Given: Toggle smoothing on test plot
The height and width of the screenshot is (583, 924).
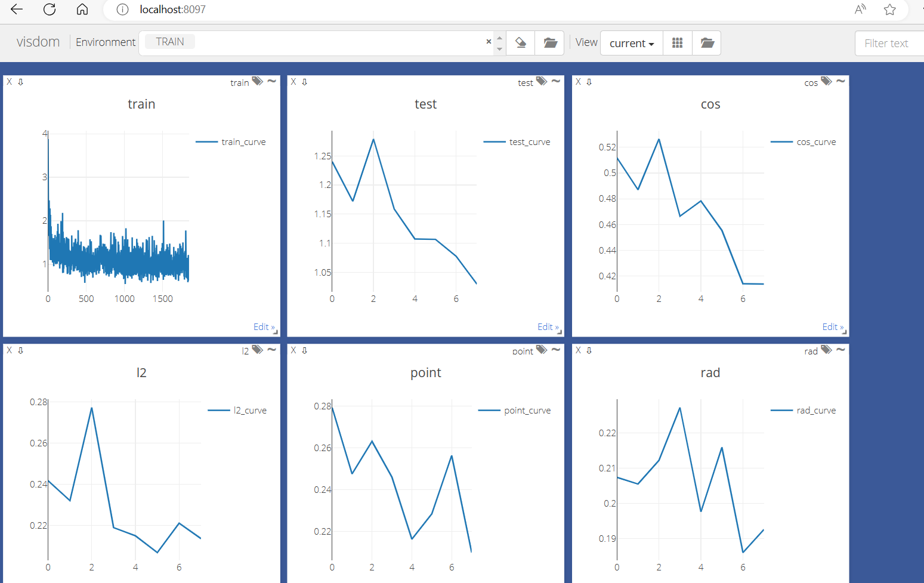Looking at the screenshot, I should (556, 81).
